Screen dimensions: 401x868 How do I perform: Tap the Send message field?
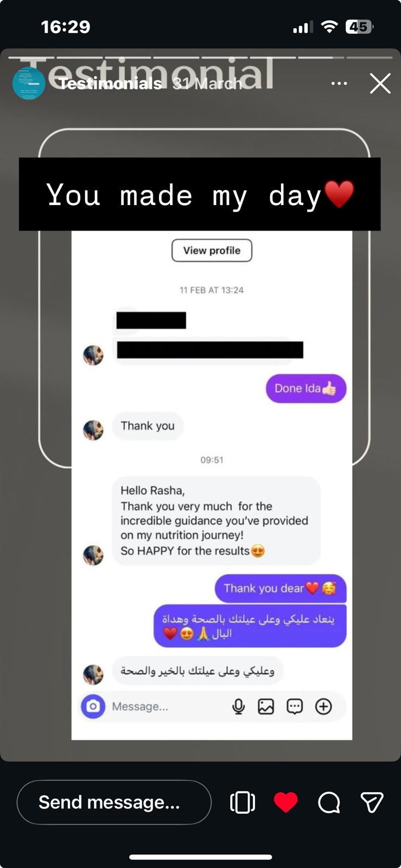(114, 802)
